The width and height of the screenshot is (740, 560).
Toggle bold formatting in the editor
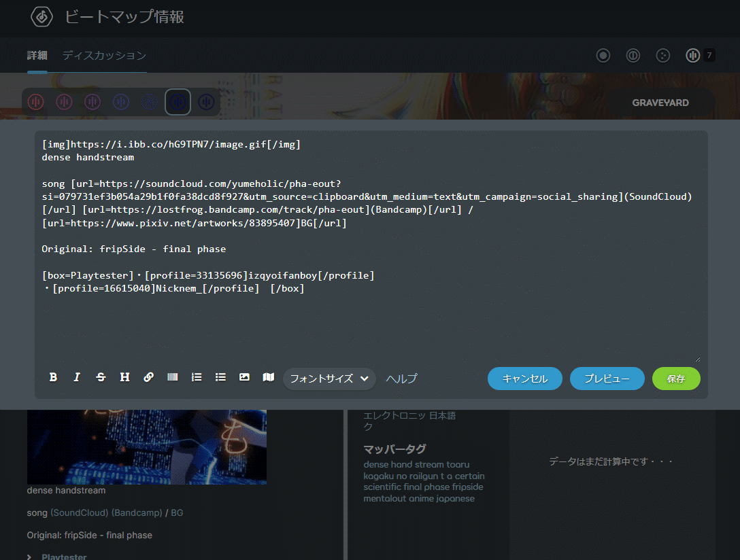click(x=53, y=377)
